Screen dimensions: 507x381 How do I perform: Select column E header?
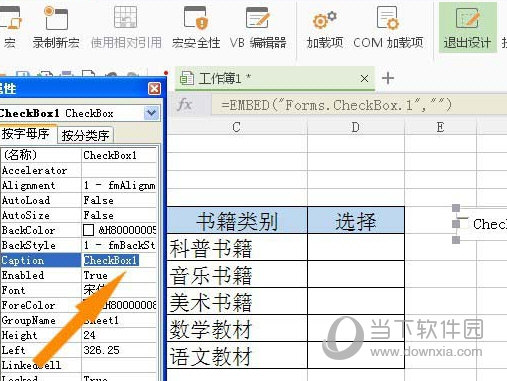click(x=440, y=127)
